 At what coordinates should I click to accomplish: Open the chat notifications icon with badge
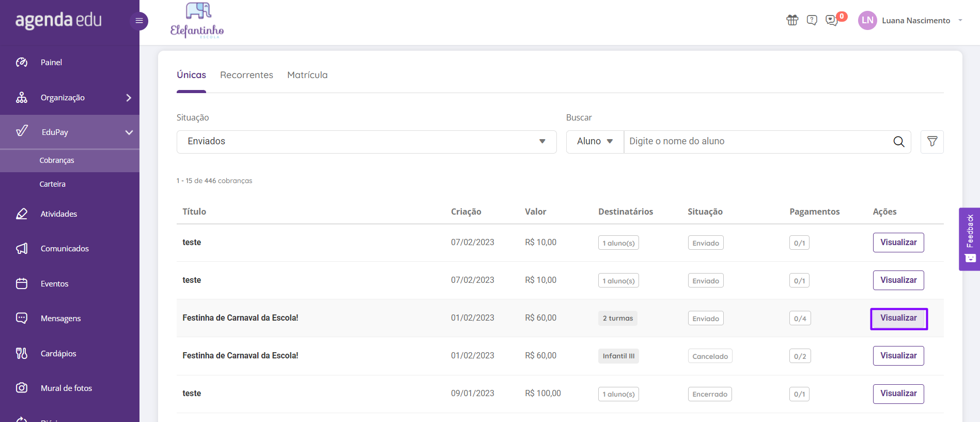[x=832, y=20]
